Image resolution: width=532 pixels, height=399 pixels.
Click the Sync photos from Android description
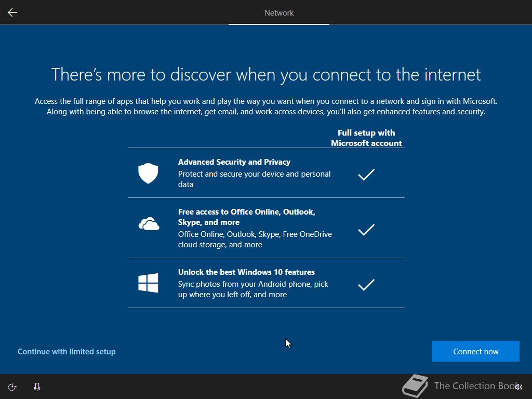pos(253,289)
